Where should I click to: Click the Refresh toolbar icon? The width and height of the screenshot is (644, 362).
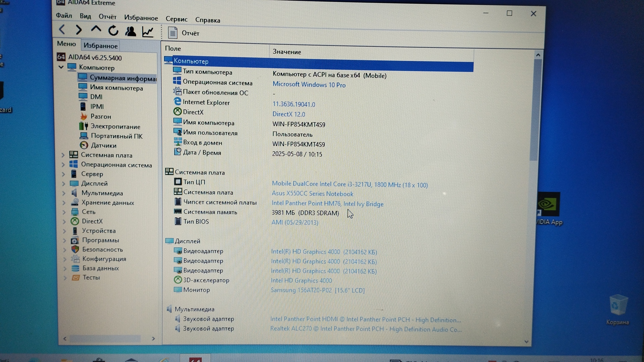click(x=113, y=31)
